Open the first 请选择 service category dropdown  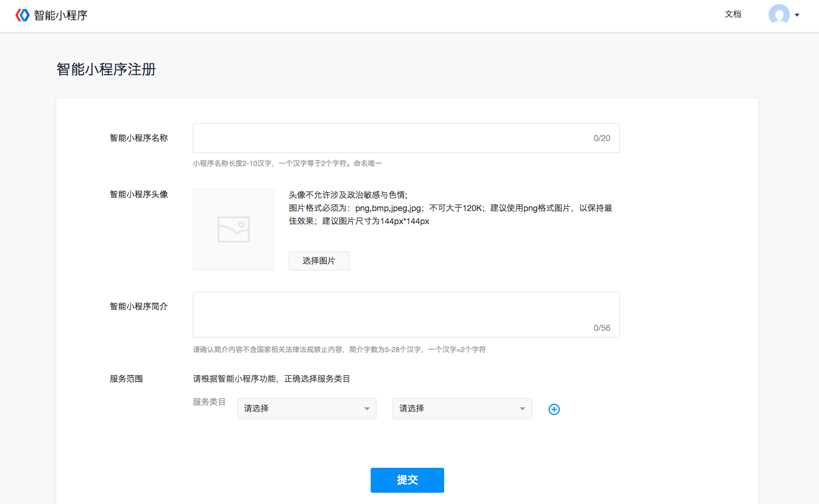[306, 409]
